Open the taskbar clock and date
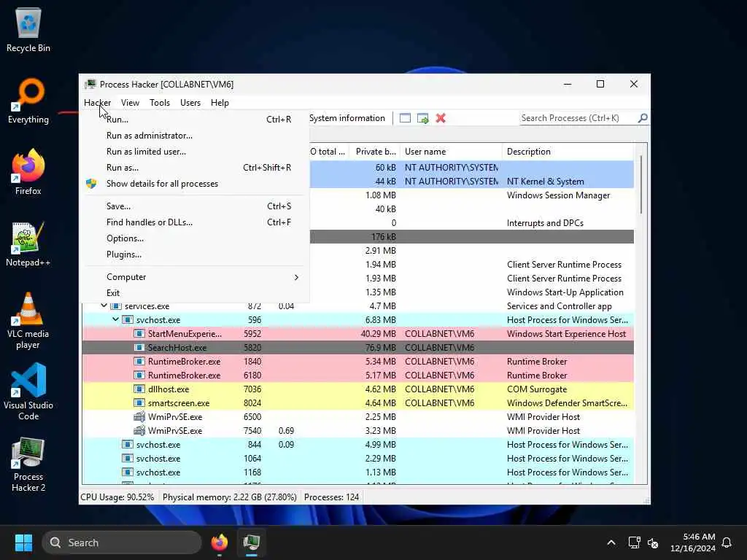Viewport: 747px width, 560px height. 693,542
